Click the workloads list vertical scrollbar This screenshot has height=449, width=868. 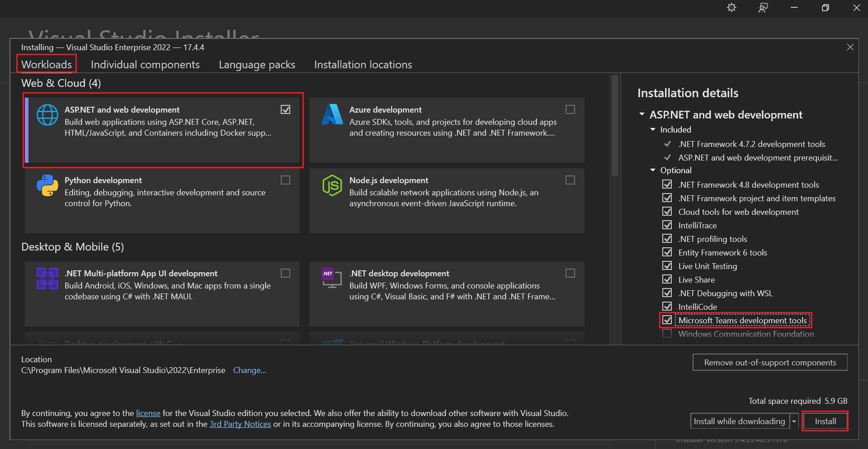(614, 126)
